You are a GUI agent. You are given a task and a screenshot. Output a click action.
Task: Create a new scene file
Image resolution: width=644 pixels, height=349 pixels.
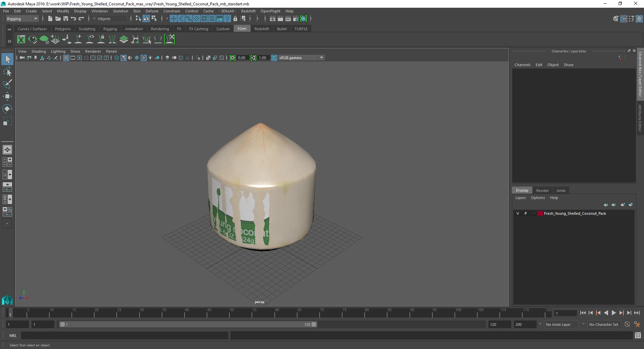pyautogui.click(x=50, y=19)
